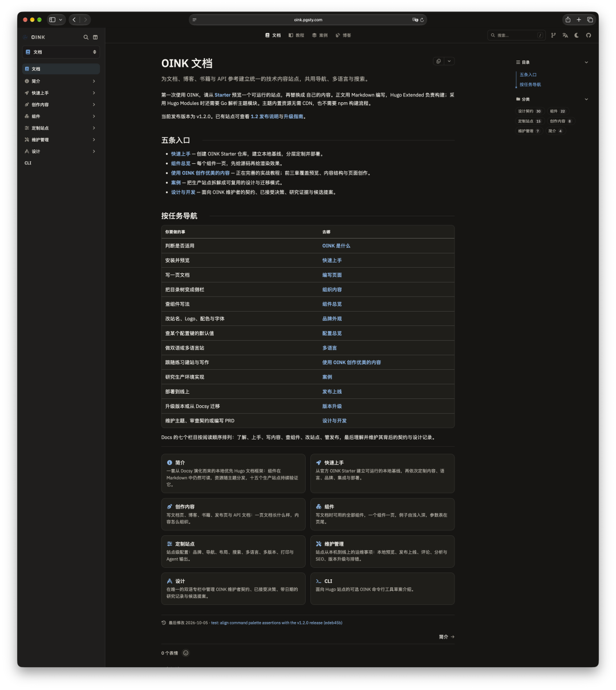This screenshot has height=690, width=616.
Task: Click the translate icon in the address bar
Action: [415, 20]
